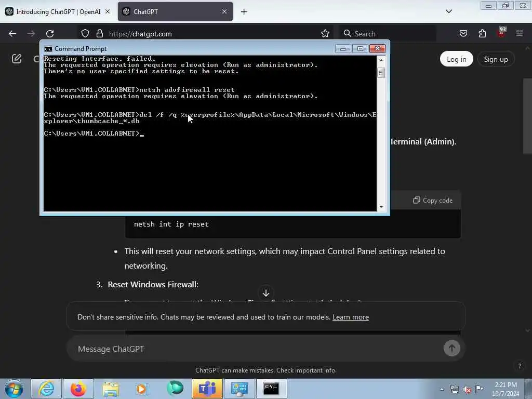The height and width of the screenshot is (399, 532).
Task: Click the Command Prompt scroll down arrow
Action: (x=381, y=207)
